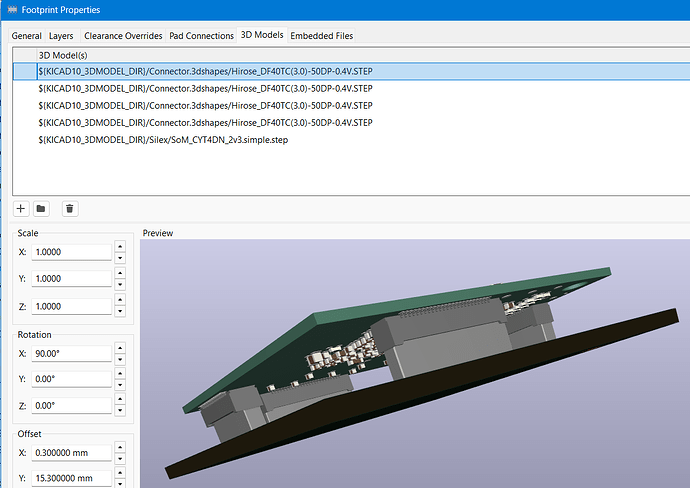Screen dimensions: 690x488
Task: Click the trash icon to delete model
Action: (x=70, y=209)
